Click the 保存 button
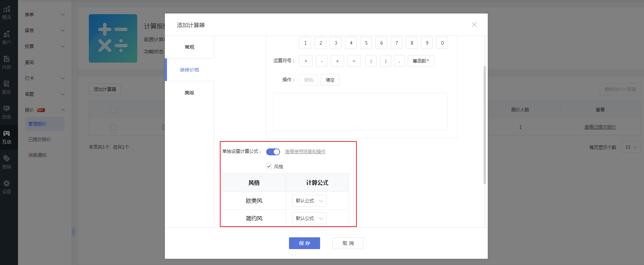 point(305,243)
